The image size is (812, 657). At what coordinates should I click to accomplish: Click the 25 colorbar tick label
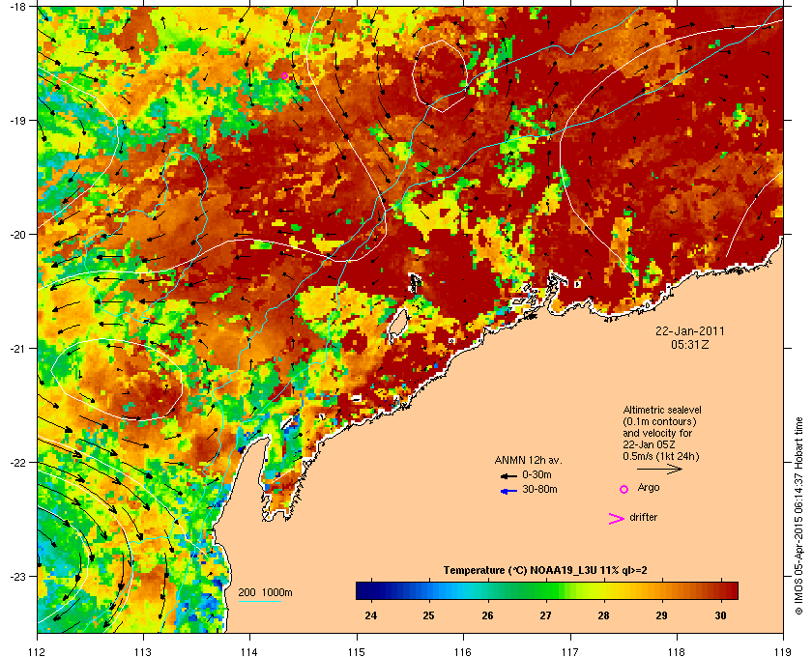pyautogui.click(x=428, y=615)
